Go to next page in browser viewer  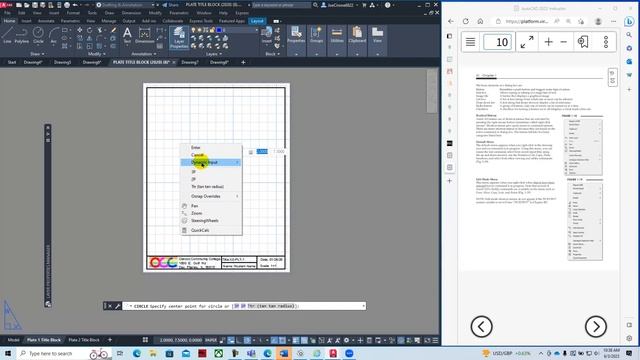(596, 327)
